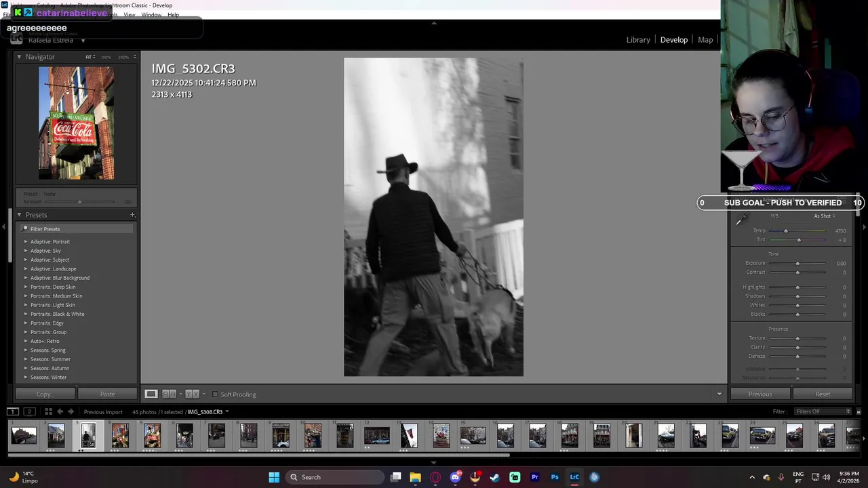Select filmstrip thumbnail number 12

pyautogui.click(x=377, y=435)
